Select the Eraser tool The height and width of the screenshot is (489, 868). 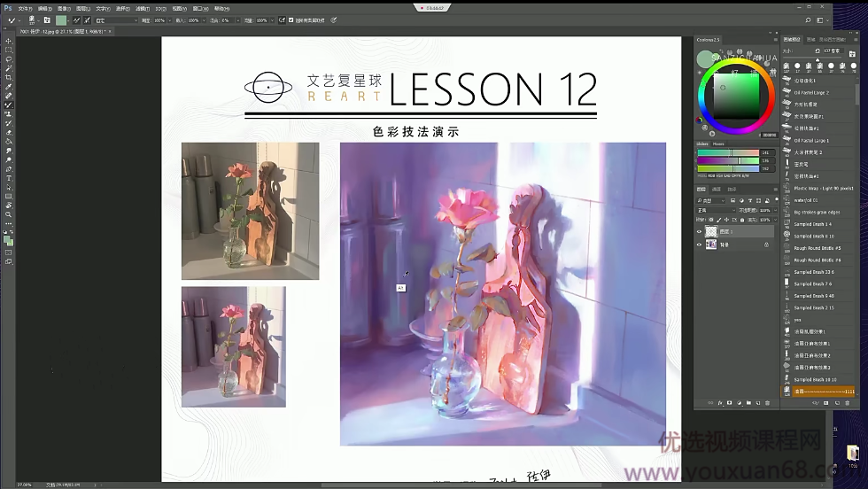[8, 132]
